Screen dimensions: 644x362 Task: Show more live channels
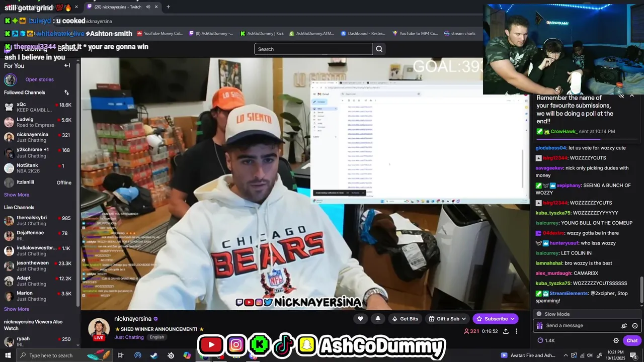pos(17,309)
